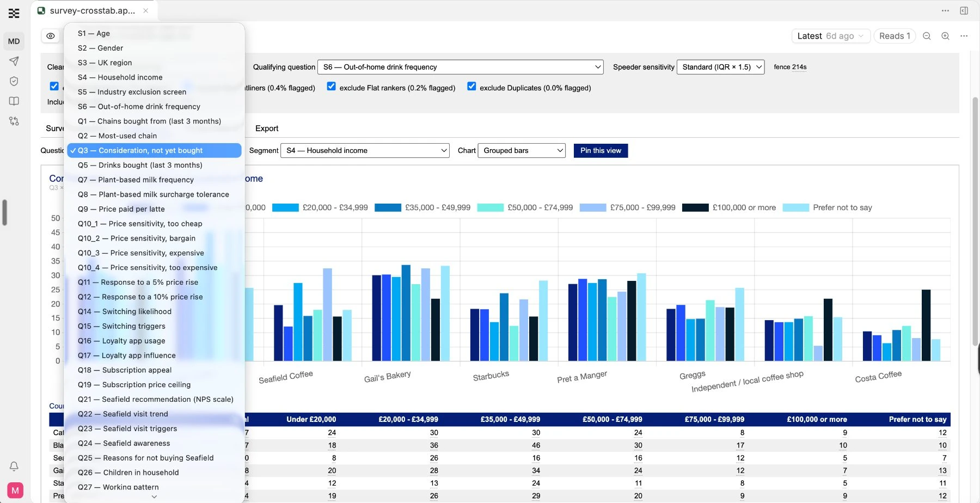Select S1 — Age option
Viewport: 980px width, 503px height.
(154, 34)
